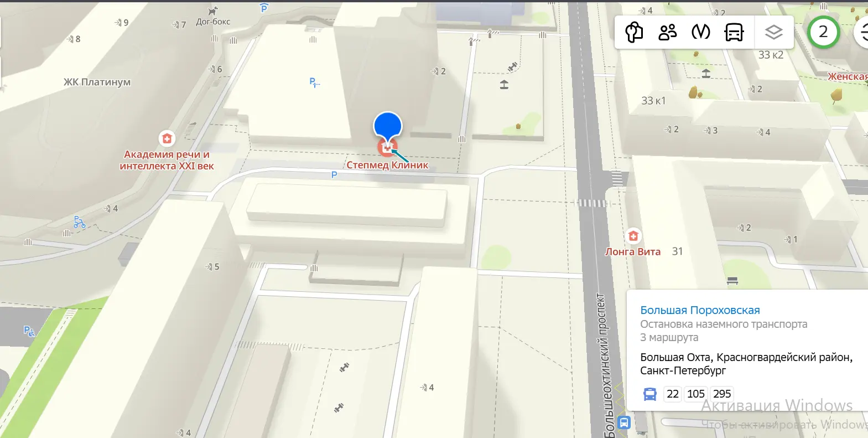Image resolution: width=868 pixels, height=438 pixels.
Task: Toggle the people crowd layer icon
Action: (x=667, y=32)
